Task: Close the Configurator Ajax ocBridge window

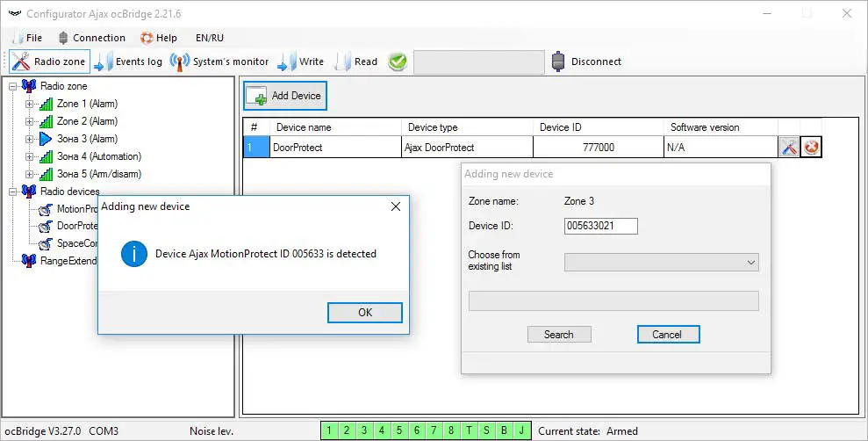Action: pos(846,13)
